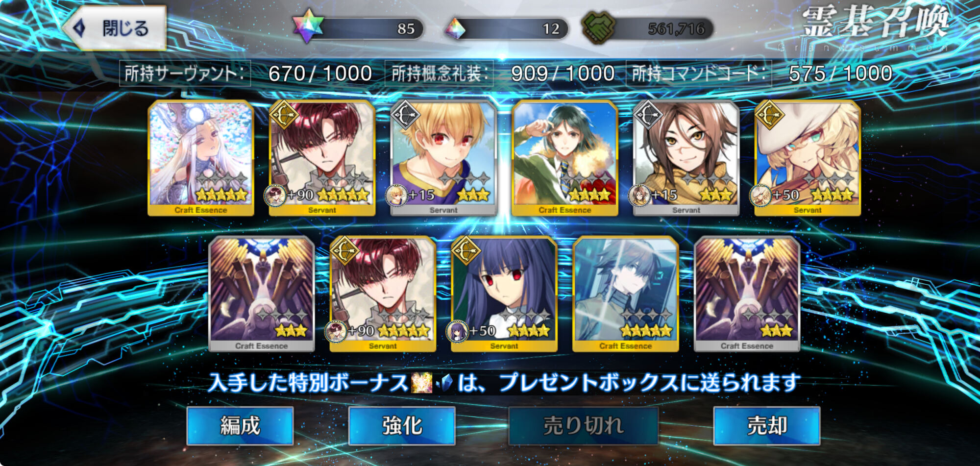
Task: Tap the rainbow Saint Quartz star icon
Action: (x=308, y=26)
